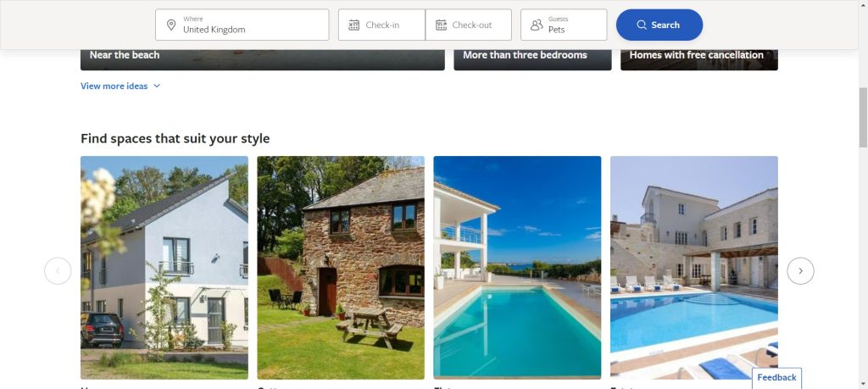Expand View more ideas chevron
Screen dimensions: 868x389
157,86
